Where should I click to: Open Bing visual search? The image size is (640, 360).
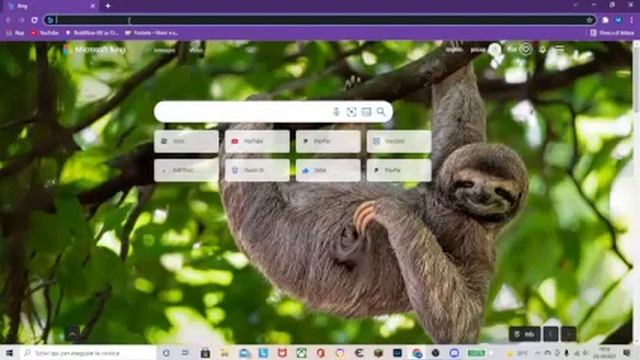tap(351, 111)
